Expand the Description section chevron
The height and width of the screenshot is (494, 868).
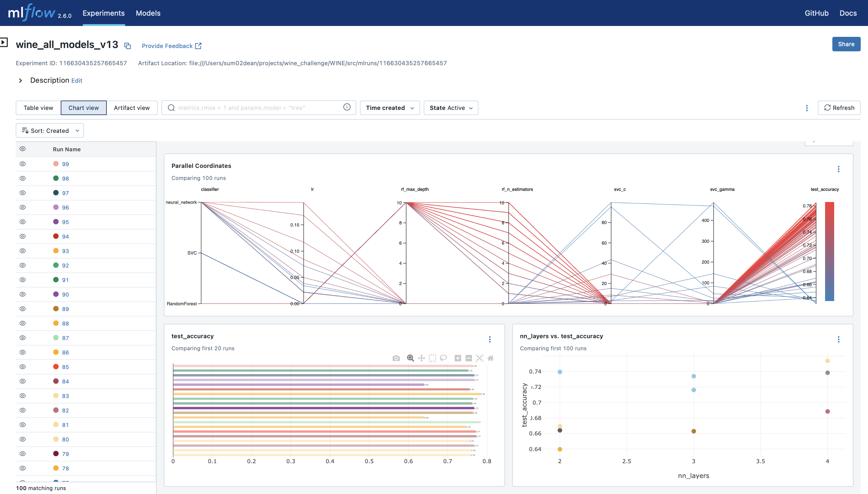[20, 80]
